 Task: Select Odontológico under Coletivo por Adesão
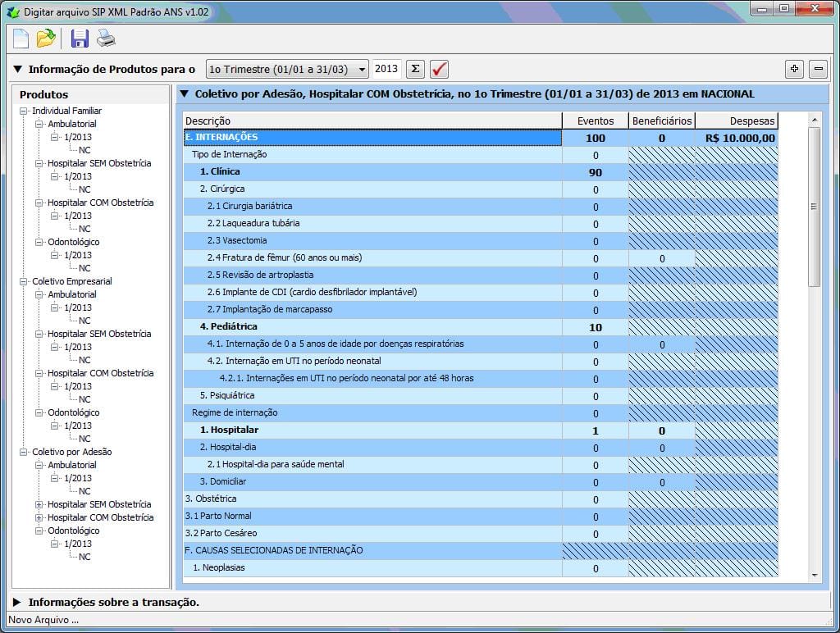tap(73, 531)
